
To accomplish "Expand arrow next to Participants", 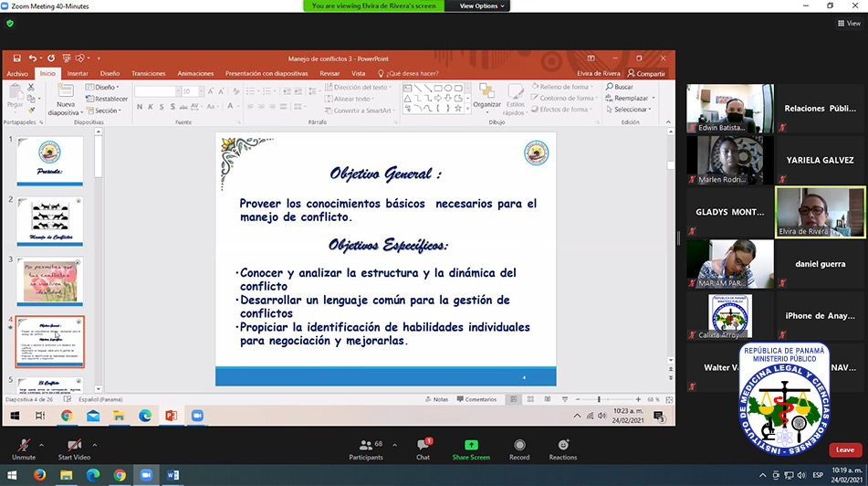I will (x=394, y=445).
